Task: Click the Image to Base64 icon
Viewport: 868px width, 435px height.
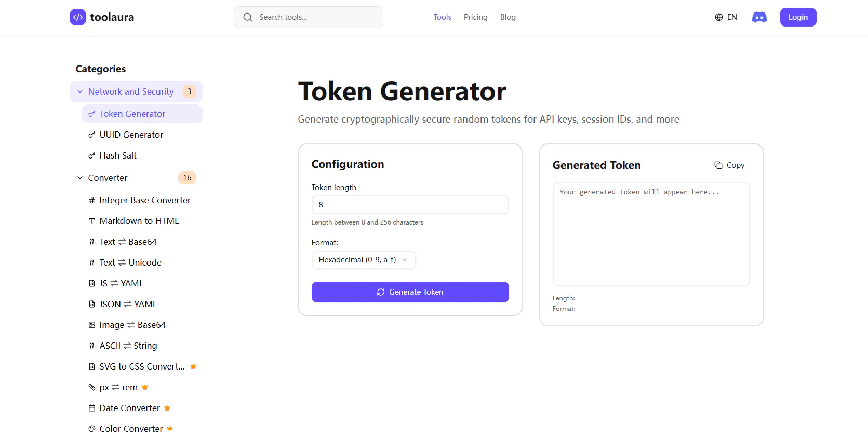Action: [x=92, y=325]
